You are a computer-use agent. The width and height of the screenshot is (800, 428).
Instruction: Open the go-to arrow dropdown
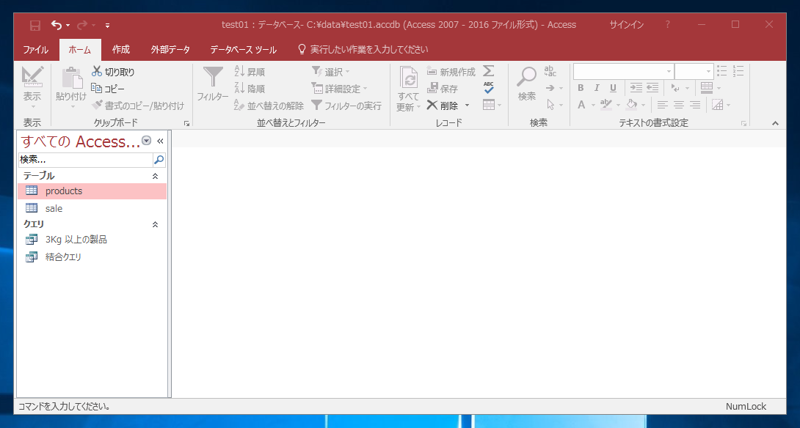pyautogui.click(x=554, y=88)
